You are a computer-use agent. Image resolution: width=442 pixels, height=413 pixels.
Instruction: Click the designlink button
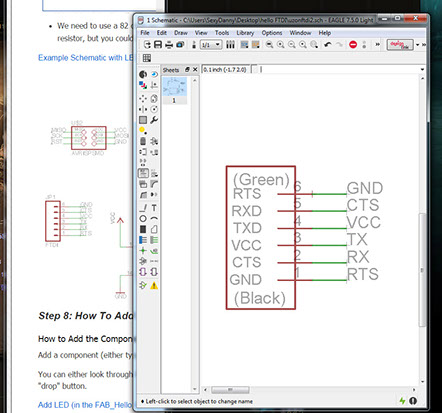[x=400, y=45]
